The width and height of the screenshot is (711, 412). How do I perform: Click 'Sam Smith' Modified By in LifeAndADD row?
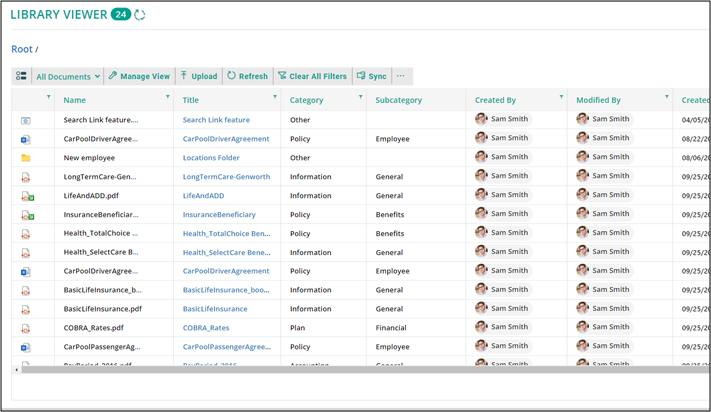pos(611,194)
